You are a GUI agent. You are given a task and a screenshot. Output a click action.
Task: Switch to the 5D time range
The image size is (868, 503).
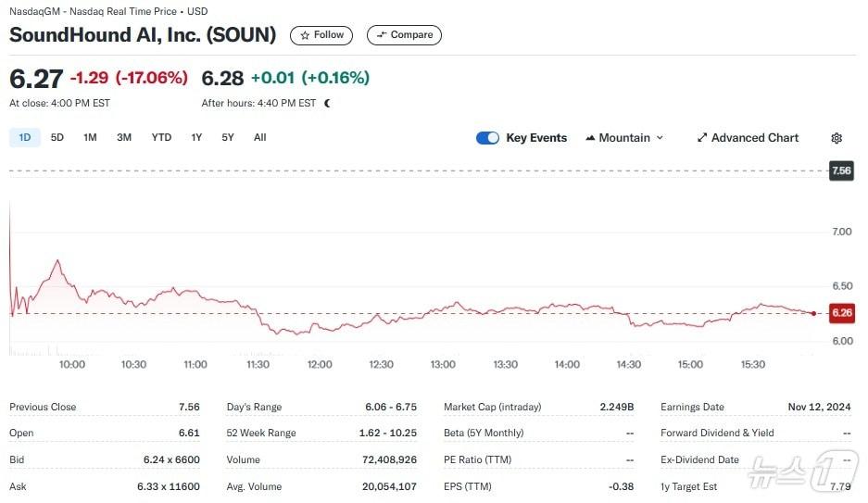click(x=57, y=137)
